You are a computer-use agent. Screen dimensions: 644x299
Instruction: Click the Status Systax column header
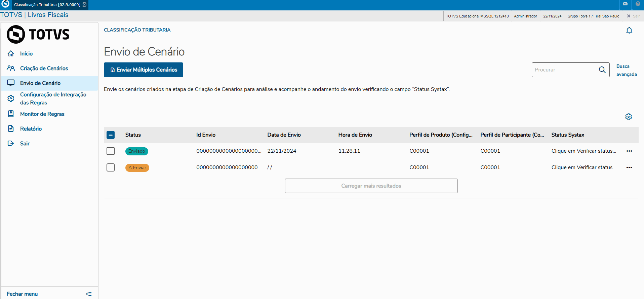[x=568, y=135]
